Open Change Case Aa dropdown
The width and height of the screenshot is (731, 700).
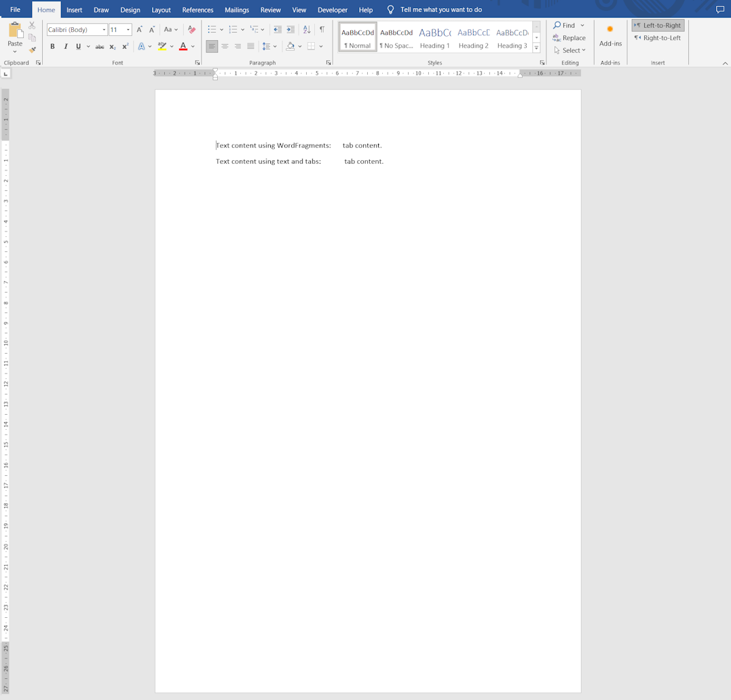(170, 29)
